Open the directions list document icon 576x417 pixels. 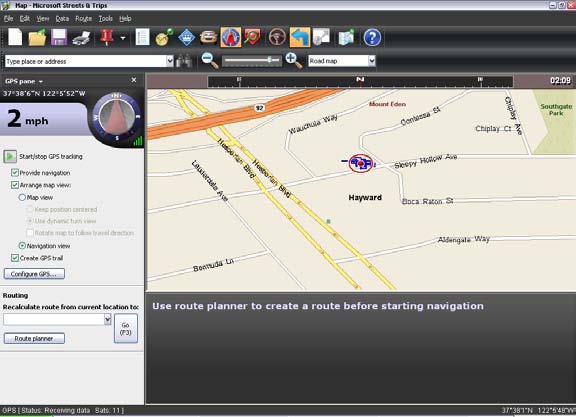coord(142,37)
